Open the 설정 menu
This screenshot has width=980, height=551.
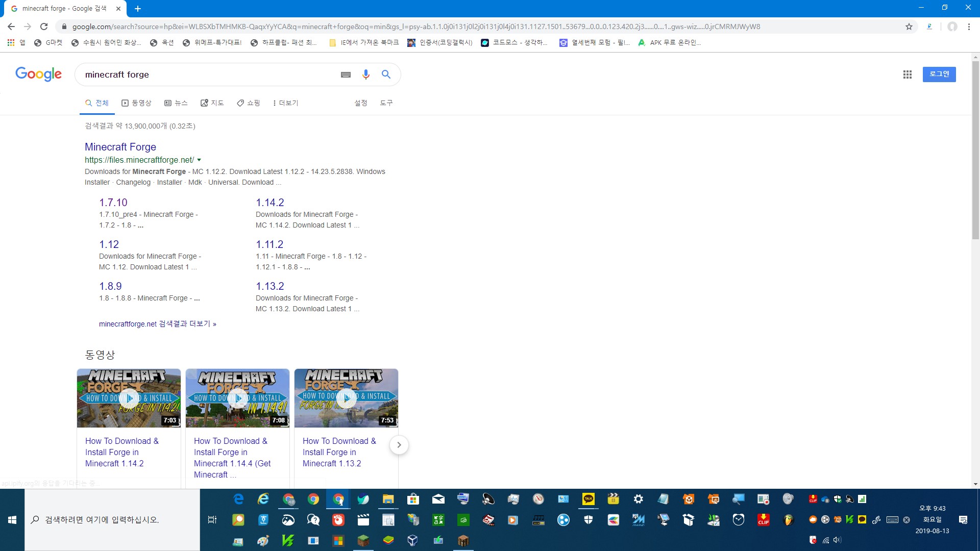361,103
